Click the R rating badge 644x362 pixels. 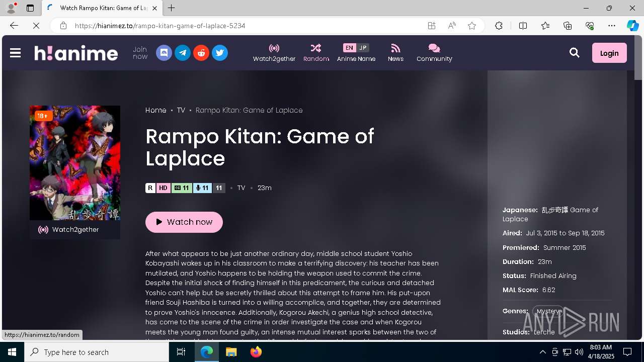point(150,188)
